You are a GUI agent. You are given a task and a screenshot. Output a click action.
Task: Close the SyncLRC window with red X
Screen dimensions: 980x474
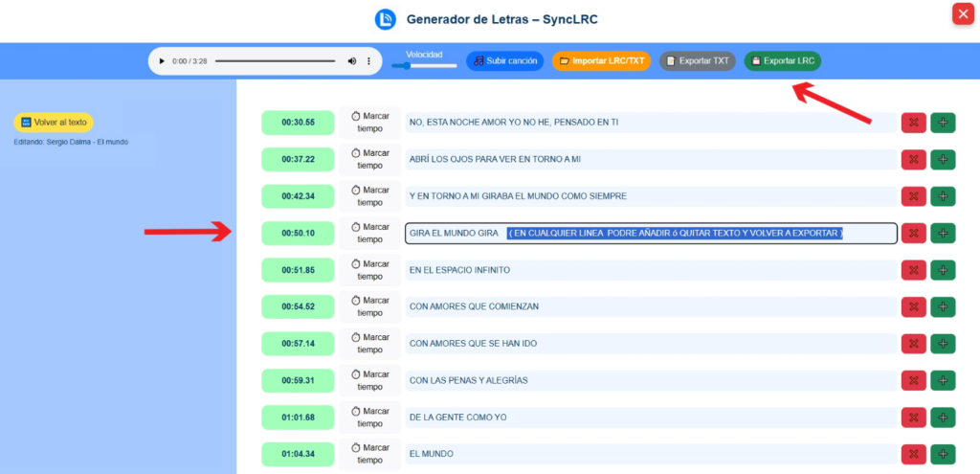[962, 14]
